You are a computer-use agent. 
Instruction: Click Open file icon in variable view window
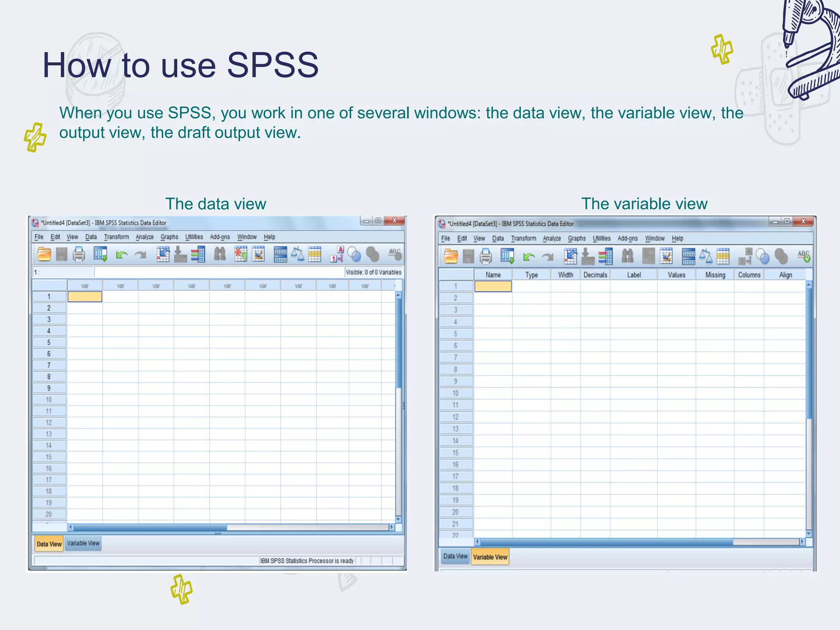point(451,256)
